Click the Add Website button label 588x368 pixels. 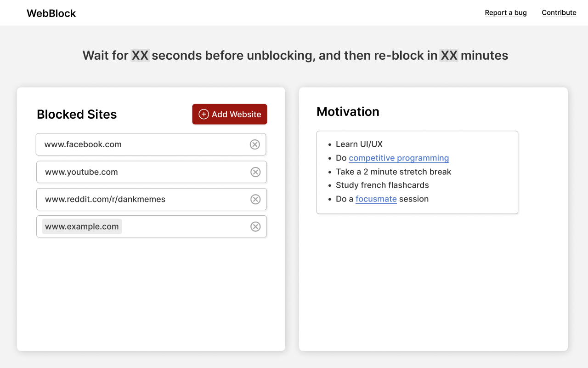[x=236, y=114]
